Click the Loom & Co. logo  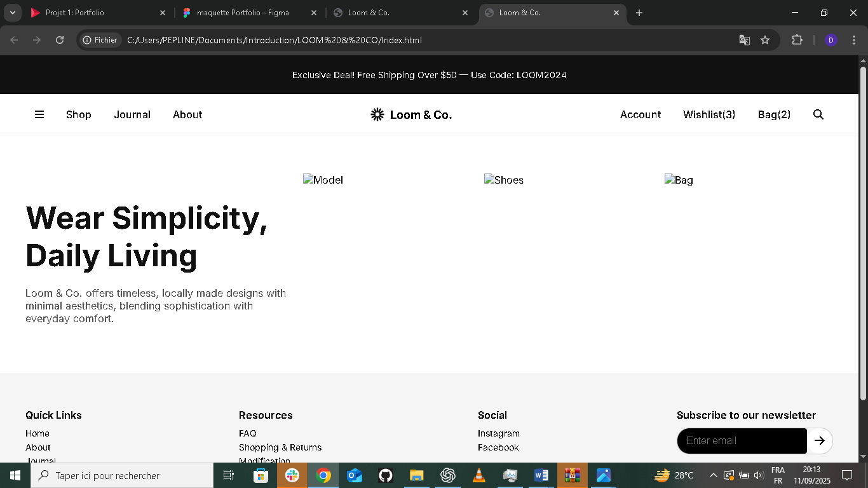[x=411, y=114]
